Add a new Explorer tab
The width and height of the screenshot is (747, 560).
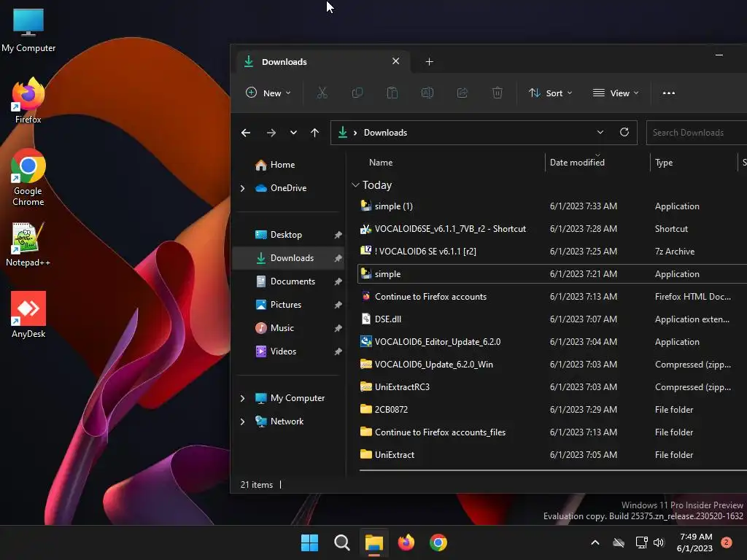[429, 62]
